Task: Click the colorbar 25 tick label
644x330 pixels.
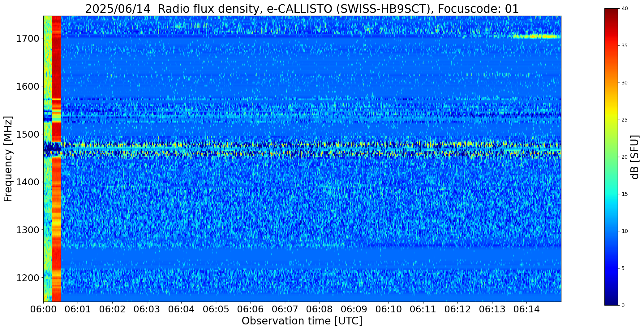Action: [x=625, y=120]
